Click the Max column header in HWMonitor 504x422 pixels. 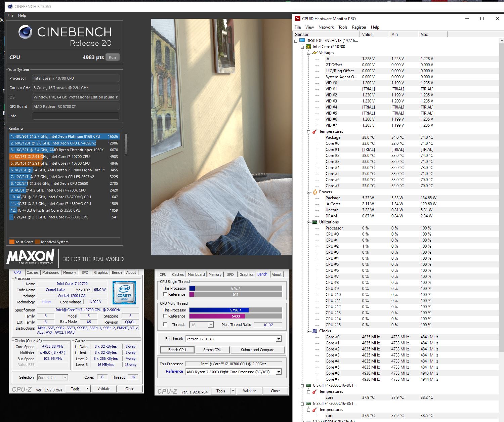[x=433, y=34]
